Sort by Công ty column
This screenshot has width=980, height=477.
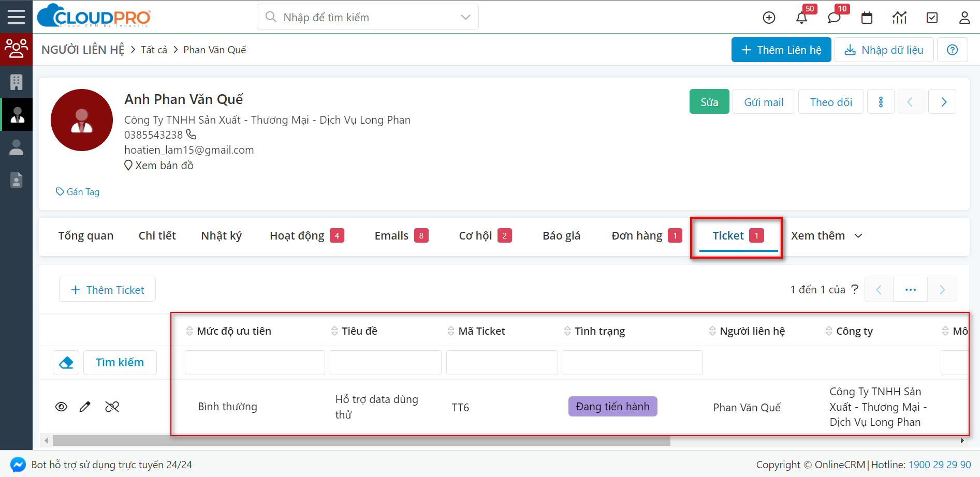[x=849, y=331]
